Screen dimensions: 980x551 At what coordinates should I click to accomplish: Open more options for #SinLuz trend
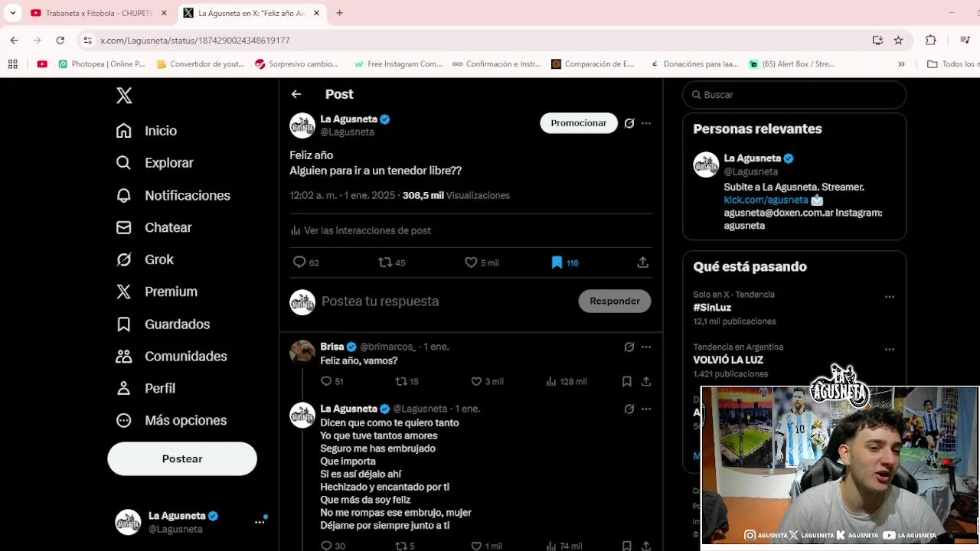[890, 297]
